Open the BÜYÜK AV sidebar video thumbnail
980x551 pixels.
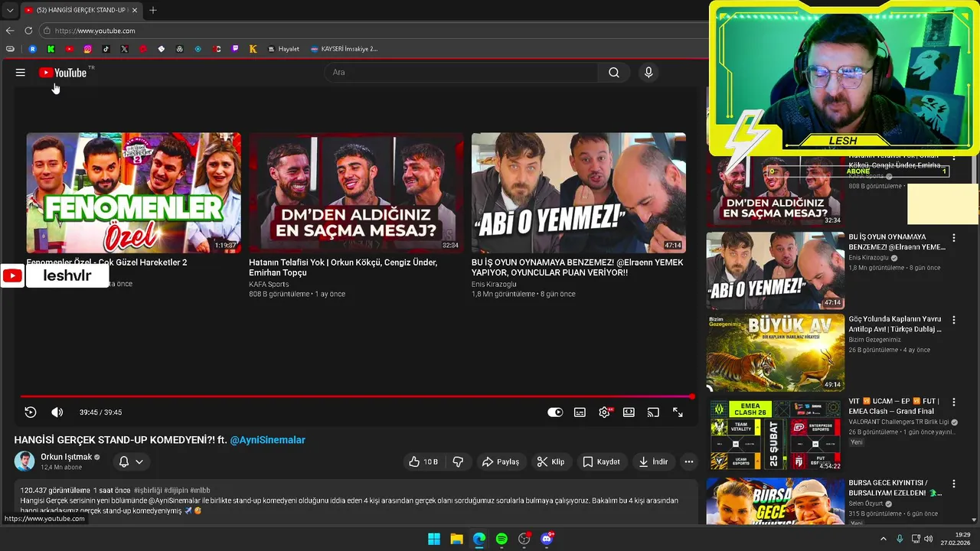click(x=776, y=353)
